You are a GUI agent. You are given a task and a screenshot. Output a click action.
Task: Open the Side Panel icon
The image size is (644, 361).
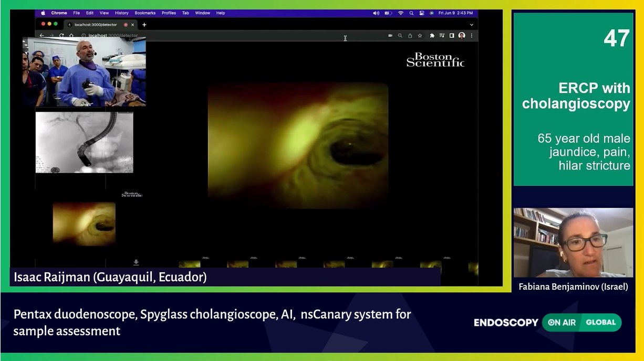tap(452, 36)
